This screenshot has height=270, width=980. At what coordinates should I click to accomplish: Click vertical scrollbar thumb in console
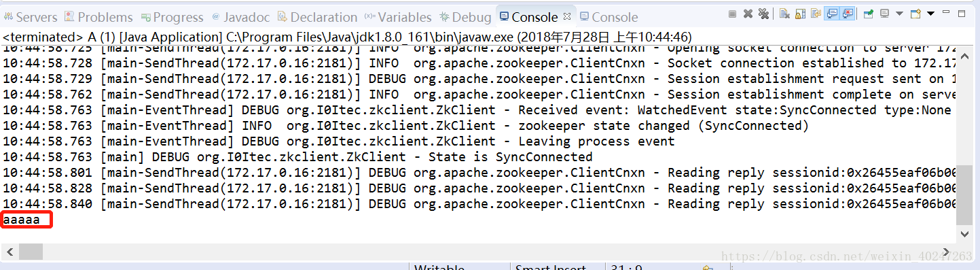(964, 195)
